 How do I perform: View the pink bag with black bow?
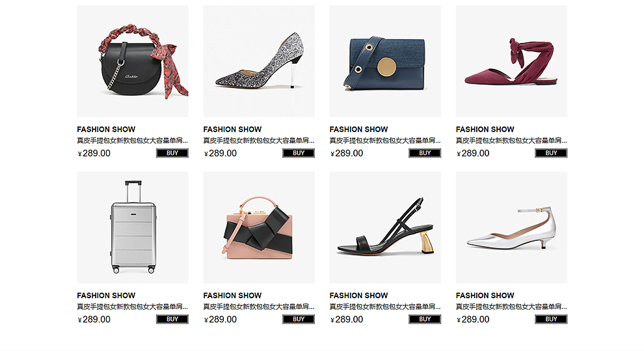tap(259, 227)
